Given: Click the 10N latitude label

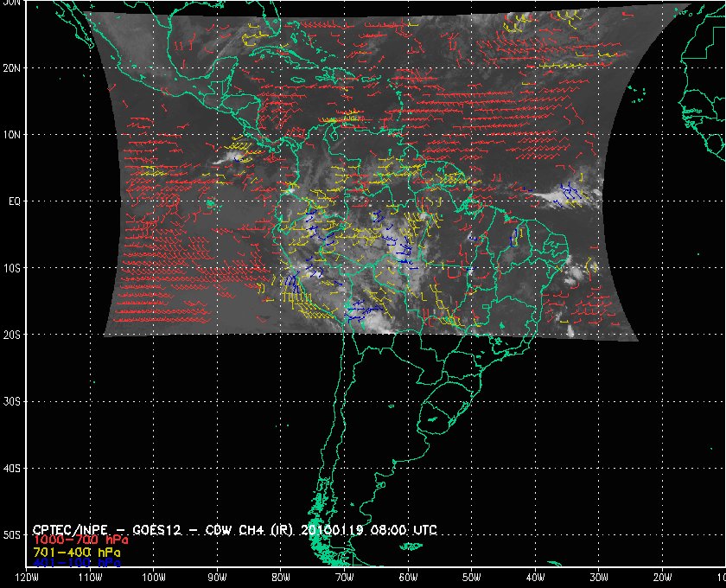Looking at the screenshot, I should tap(12, 134).
